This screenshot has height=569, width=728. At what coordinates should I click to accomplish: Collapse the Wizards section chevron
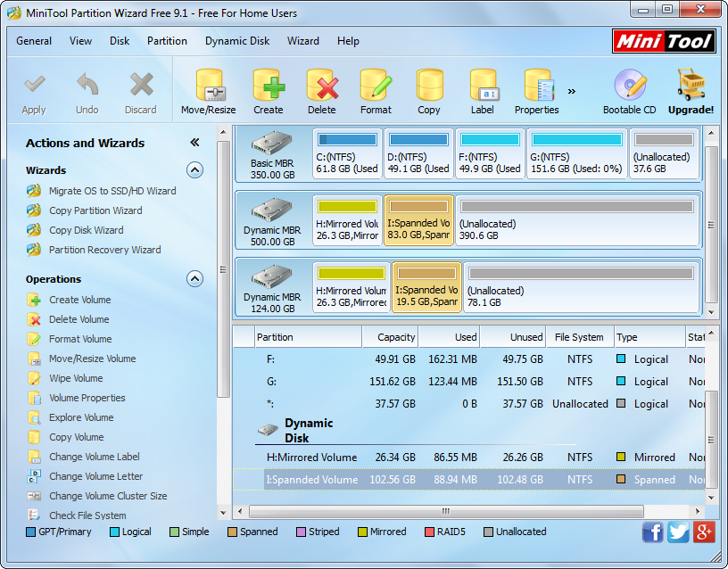pos(195,170)
